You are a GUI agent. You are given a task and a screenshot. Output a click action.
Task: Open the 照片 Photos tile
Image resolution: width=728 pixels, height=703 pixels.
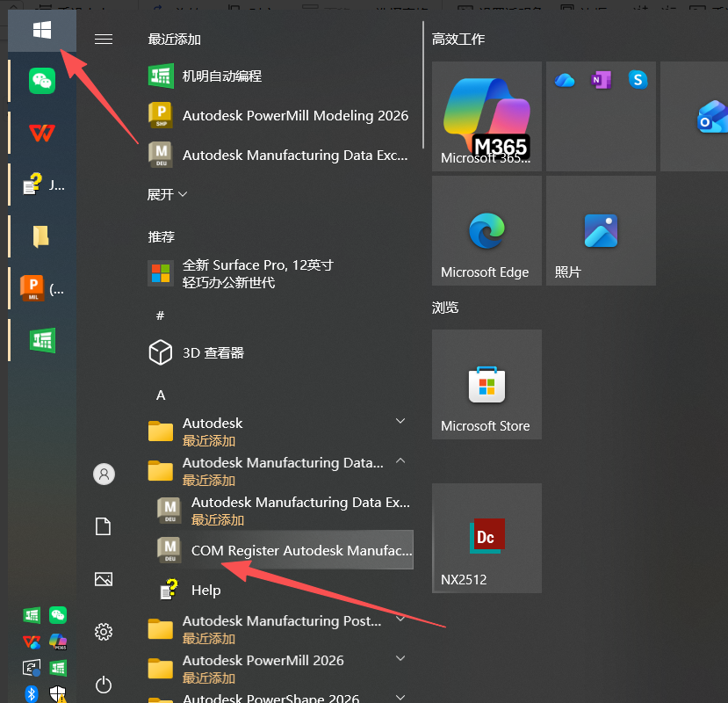(601, 230)
